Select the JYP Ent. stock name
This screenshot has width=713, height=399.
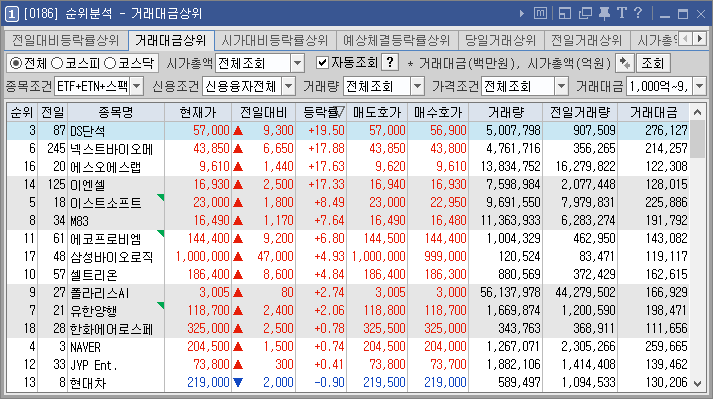[x=94, y=365]
